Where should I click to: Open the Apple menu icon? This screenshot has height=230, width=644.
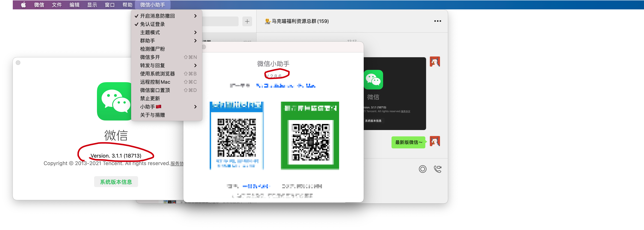click(x=23, y=5)
